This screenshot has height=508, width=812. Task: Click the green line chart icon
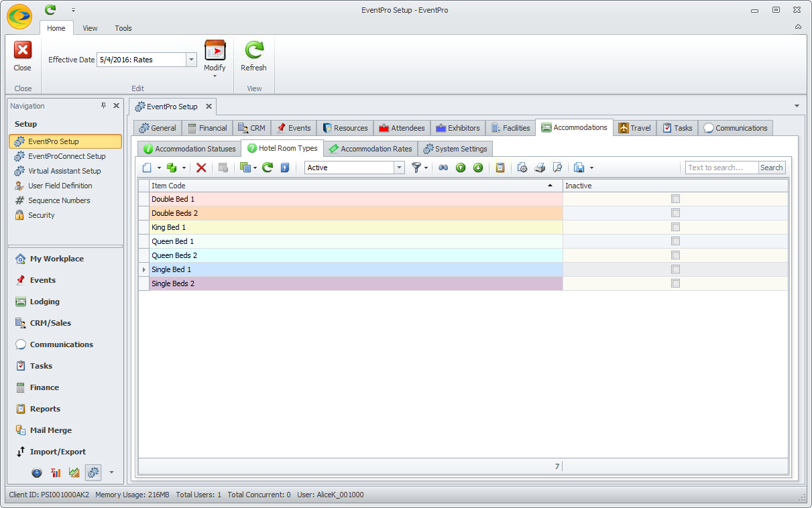click(74, 472)
